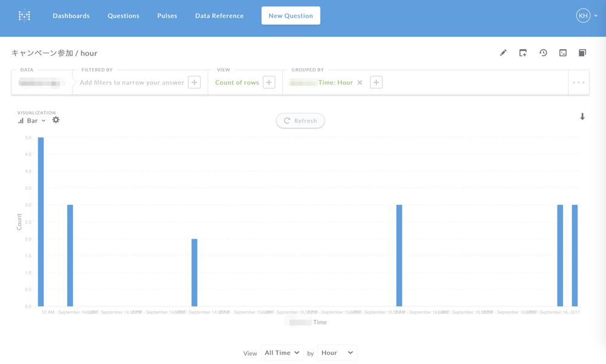606x364 pixels.
Task: Open the revision history clock icon
Action: point(543,53)
